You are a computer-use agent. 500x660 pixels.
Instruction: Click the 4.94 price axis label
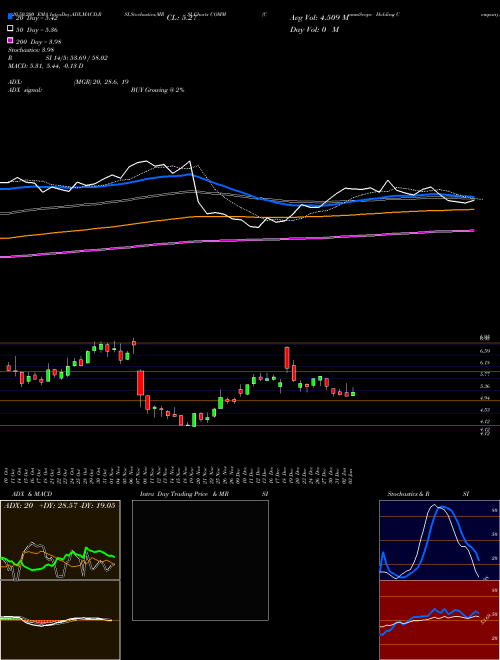484,398
